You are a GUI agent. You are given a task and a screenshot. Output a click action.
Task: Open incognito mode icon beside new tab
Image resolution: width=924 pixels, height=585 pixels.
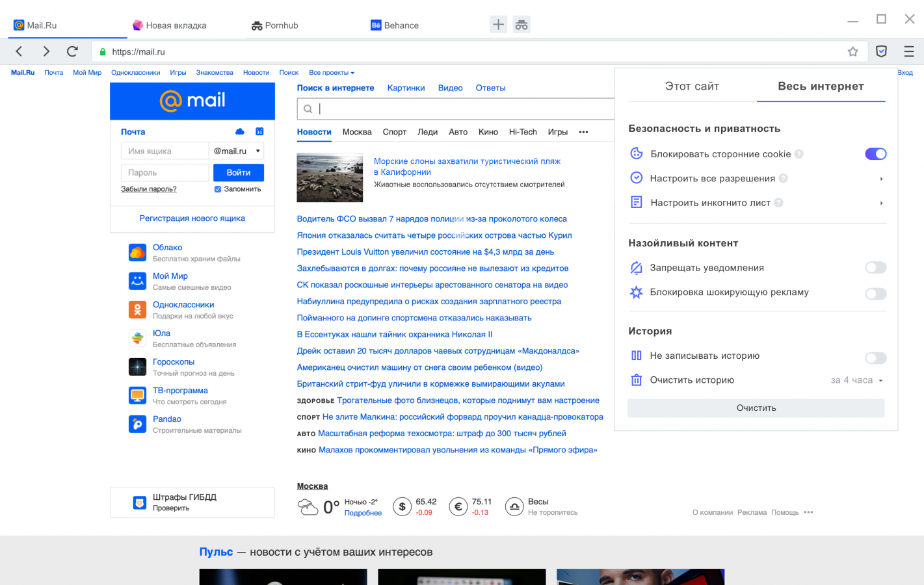[x=521, y=25]
